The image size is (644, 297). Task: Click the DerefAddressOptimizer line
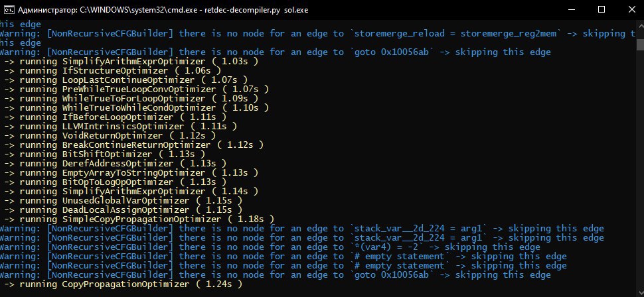115,164
